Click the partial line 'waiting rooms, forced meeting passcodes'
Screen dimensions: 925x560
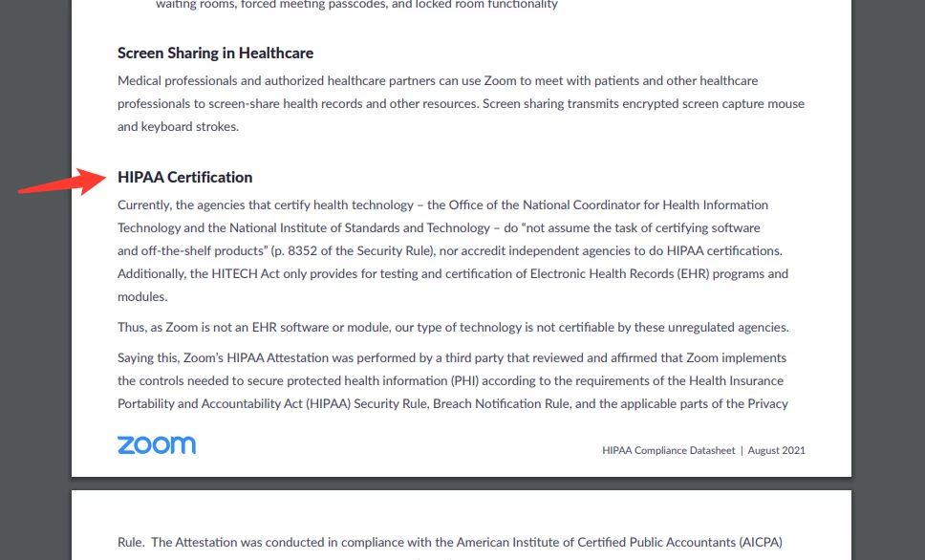[x=356, y=5]
